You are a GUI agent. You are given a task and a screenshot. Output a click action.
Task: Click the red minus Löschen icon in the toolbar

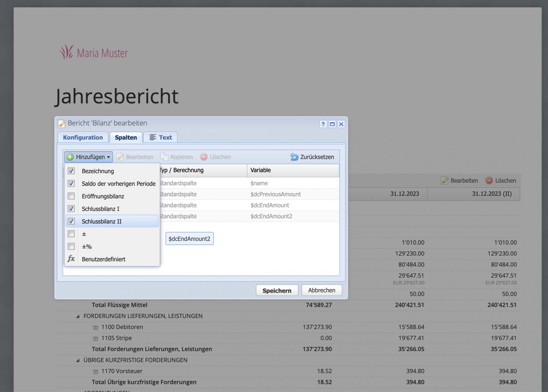[x=203, y=156]
